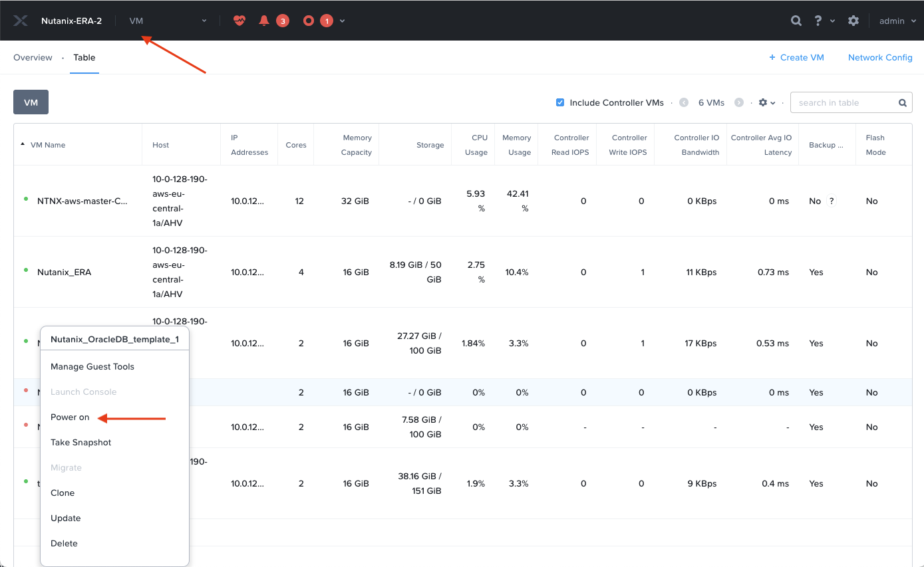
Task: Click the Create VM link
Action: click(796, 57)
